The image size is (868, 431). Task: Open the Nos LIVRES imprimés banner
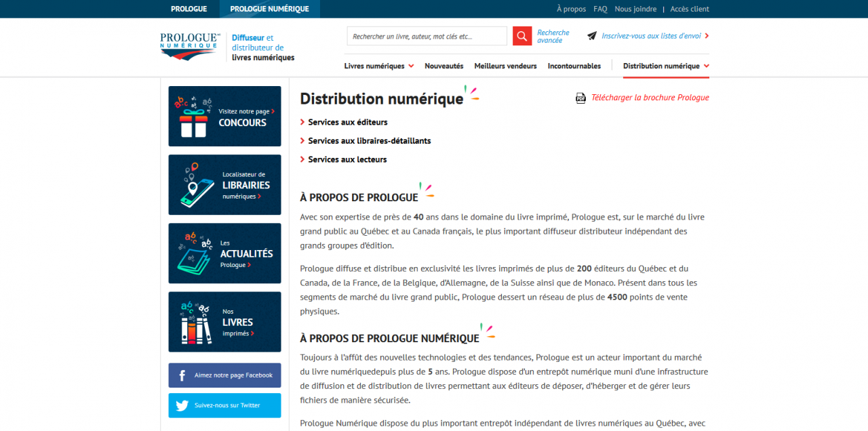tap(224, 322)
